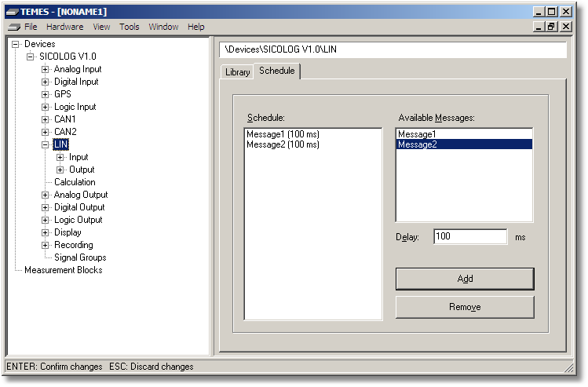Click the TEMES title bar application icon
588x387 pixels.
coord(13,12)
